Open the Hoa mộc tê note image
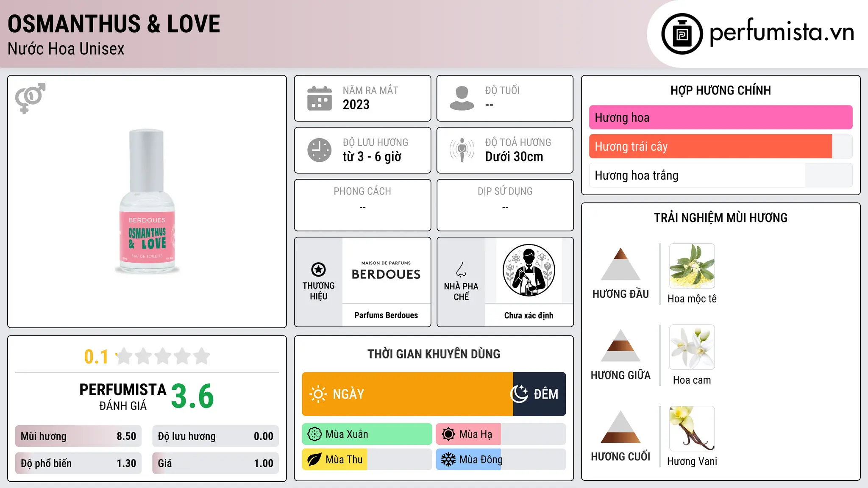The height and width of the screenshot is (488, 868). [692, 266]
